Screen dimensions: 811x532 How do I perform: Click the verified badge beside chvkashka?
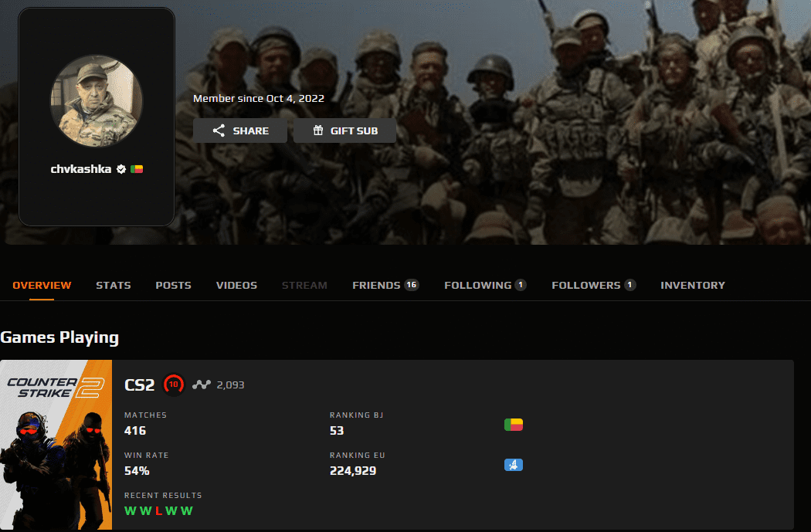click(x=121, y=169)
